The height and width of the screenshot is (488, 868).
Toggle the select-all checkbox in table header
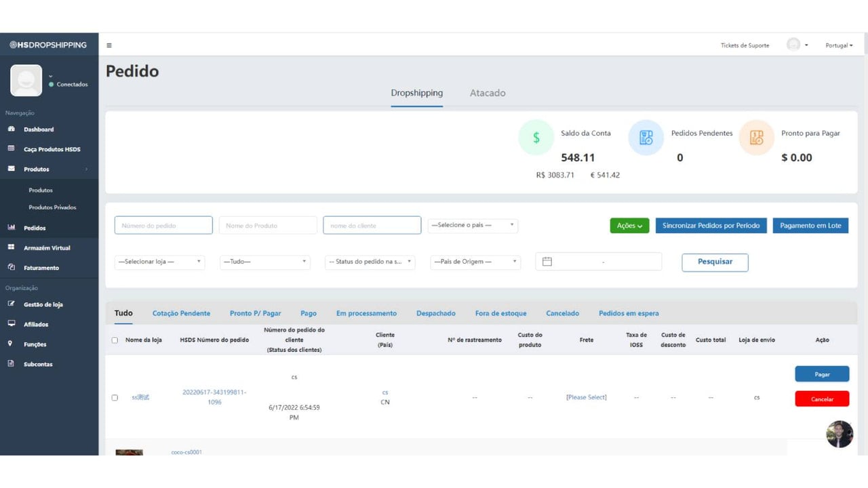coord(115,340)
